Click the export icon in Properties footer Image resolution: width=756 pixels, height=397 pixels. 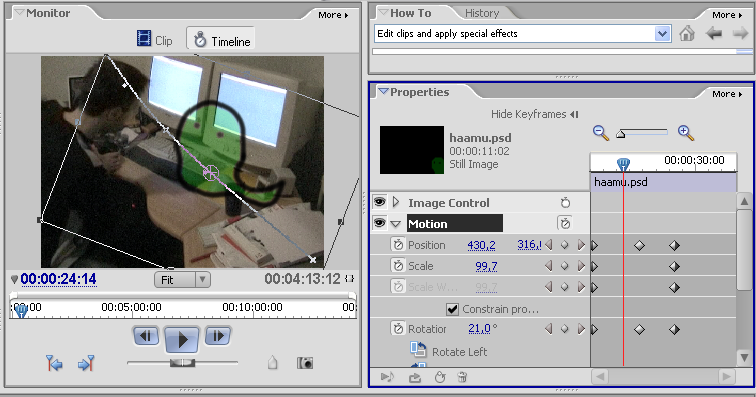pos(415,377)
